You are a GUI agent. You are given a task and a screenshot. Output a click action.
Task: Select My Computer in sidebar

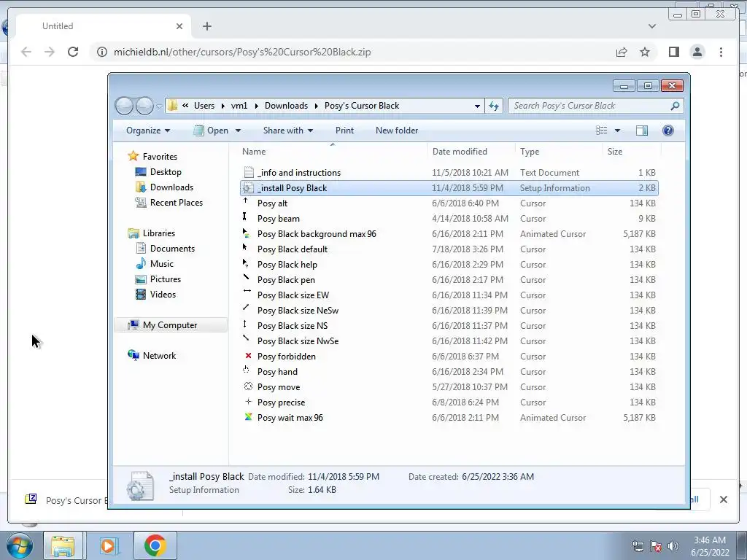coord(169,325)
